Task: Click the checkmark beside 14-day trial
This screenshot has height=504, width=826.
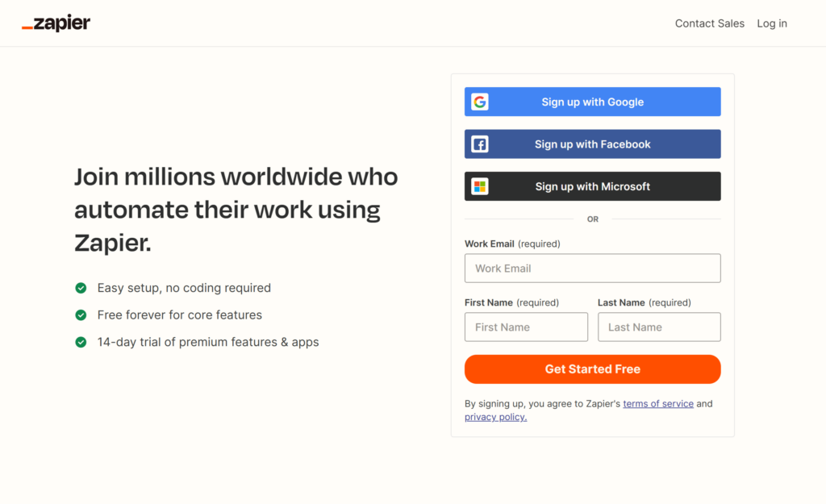Action: 81,342
